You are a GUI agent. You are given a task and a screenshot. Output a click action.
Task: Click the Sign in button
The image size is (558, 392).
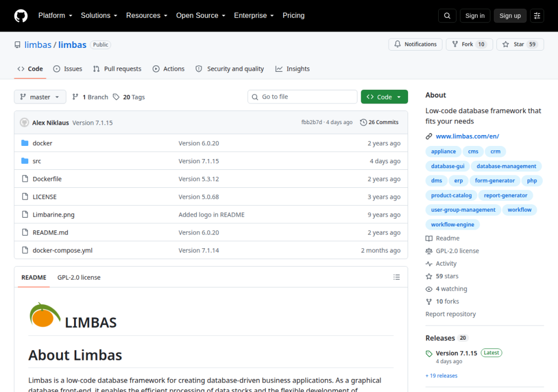pos(475,16)
